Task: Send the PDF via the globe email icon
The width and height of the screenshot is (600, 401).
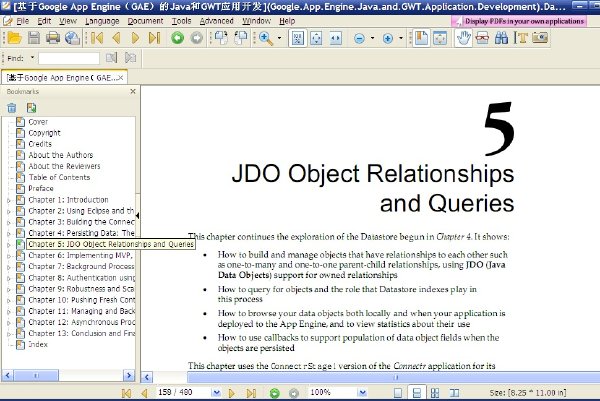Action: click(72, 38)
